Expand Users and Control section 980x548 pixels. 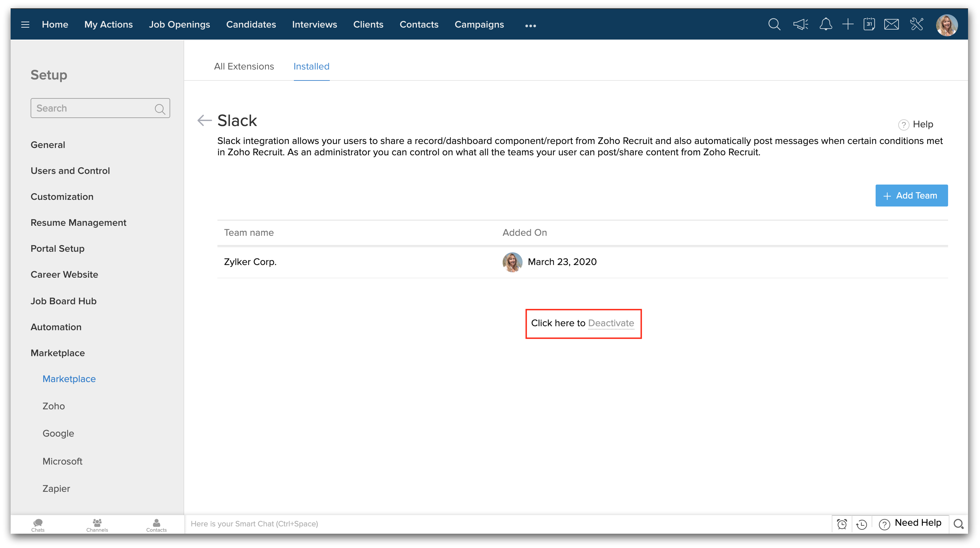(70, 171)
